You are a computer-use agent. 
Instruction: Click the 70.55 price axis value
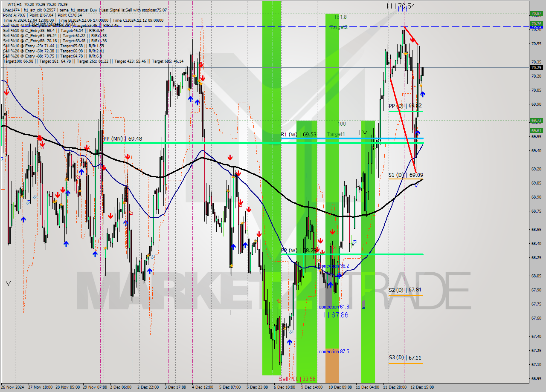(x=536, y=43)
